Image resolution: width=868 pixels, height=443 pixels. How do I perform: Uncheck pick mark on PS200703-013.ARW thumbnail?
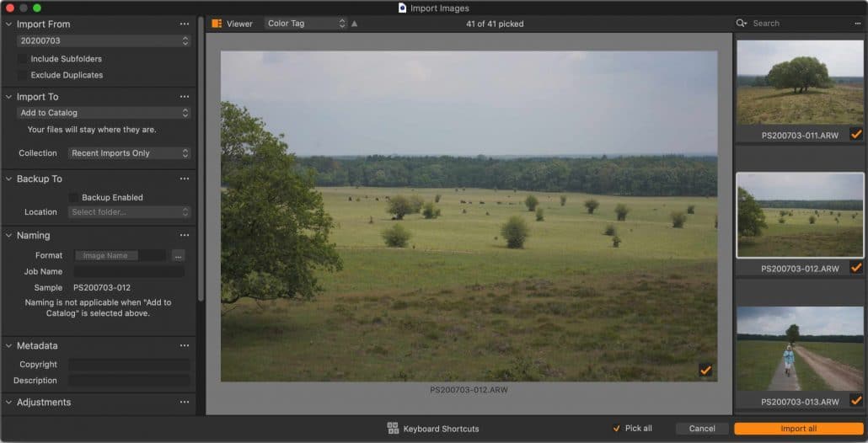pyautogui.click(x=856, y=400)
